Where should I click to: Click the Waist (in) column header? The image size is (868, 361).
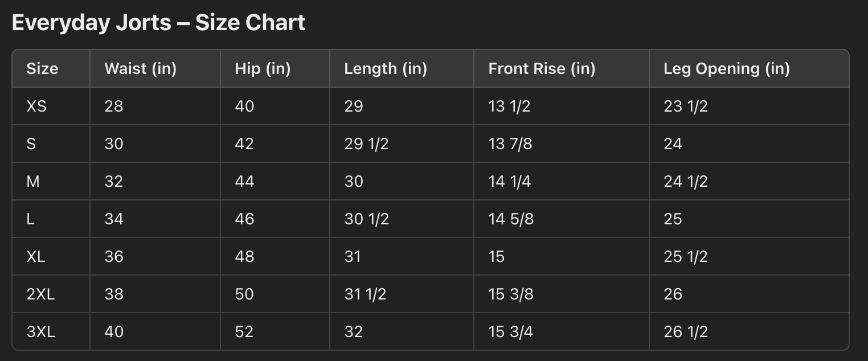(140, 69)
